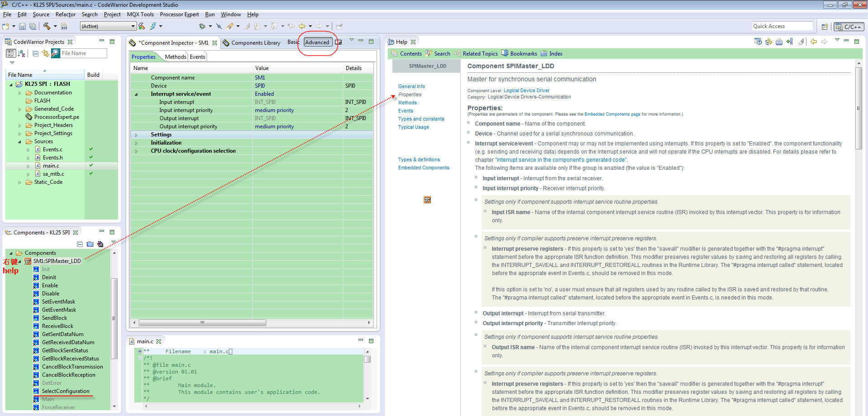Expand the Initialization property group
The height and width of the screenshot is (416, 868).
pyautogui.click(x=136, y=143)
